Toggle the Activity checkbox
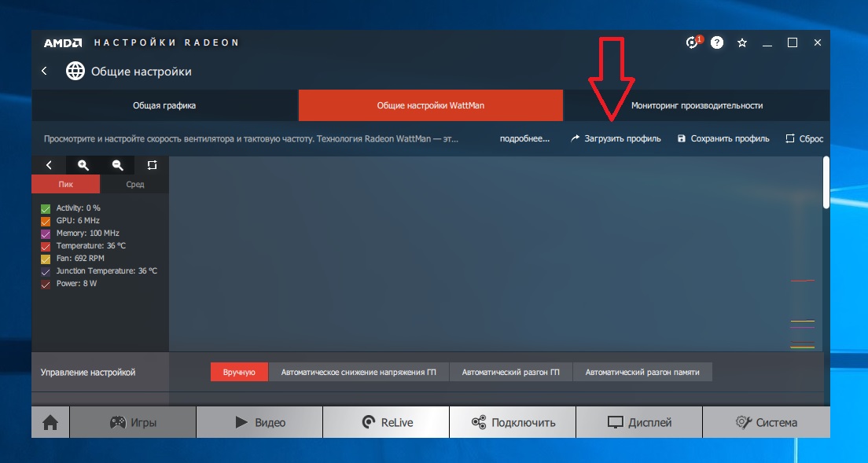Viewport: 868px width, 463px height. pos(46,208)
